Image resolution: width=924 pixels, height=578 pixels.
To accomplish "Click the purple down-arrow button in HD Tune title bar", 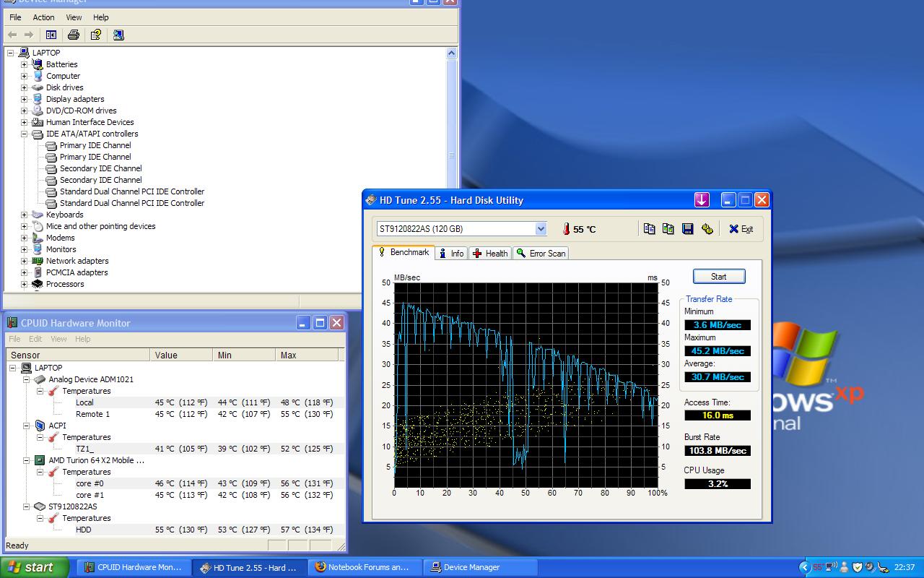I will pyautogui.click(x=702, y=200).
